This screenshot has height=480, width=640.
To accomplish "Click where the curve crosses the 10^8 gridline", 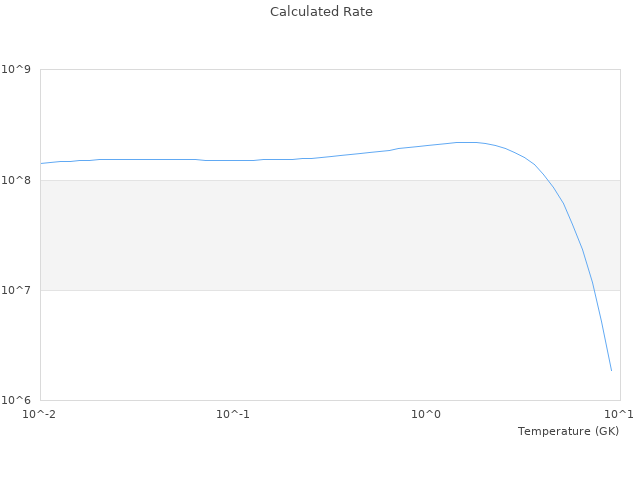I will (x=545, y=180).
